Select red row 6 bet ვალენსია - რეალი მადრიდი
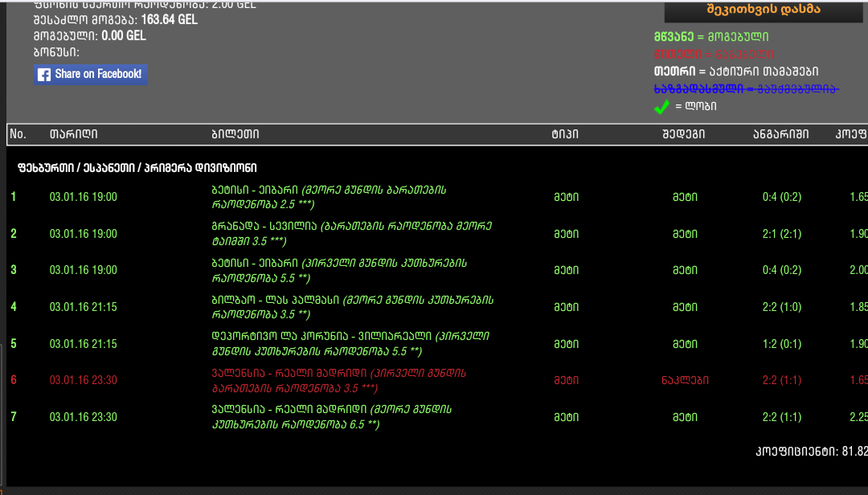868x495 pixels. click(x=339, y=380)
